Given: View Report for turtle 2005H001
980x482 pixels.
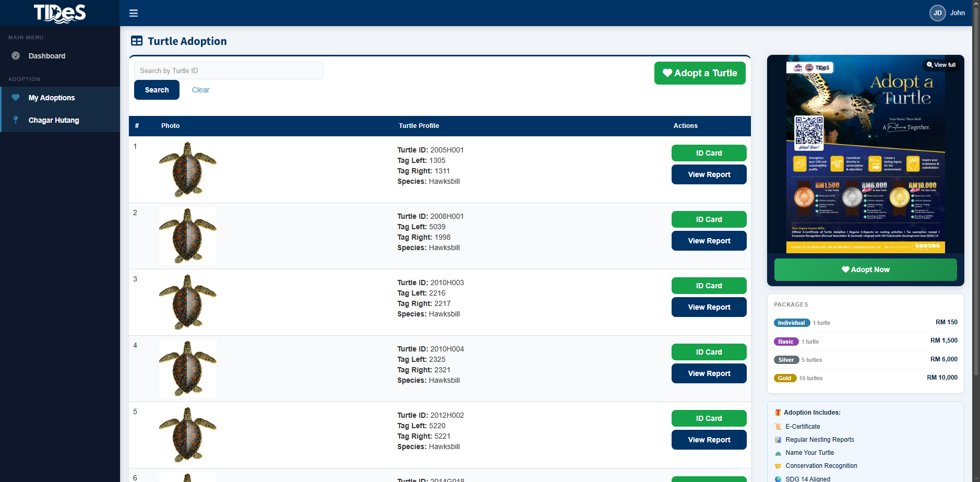Looking at the screenshot, I should pos(709,174).
